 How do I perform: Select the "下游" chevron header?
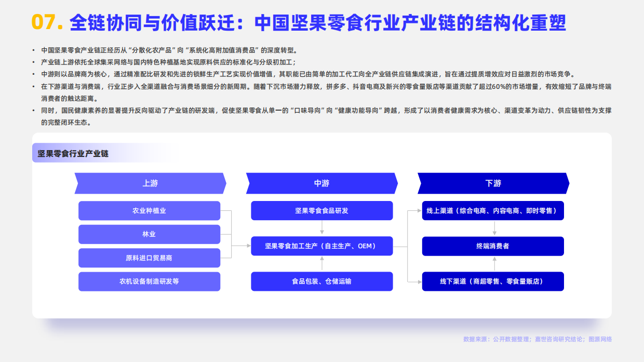493,183
